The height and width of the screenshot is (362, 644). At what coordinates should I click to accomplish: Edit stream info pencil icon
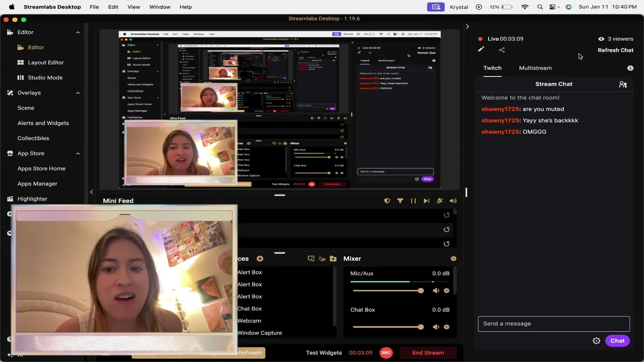click(x=481, y=49)
